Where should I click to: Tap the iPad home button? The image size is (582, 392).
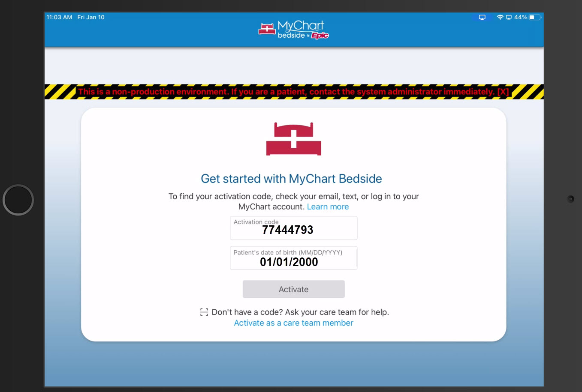(x=18, y=200)
